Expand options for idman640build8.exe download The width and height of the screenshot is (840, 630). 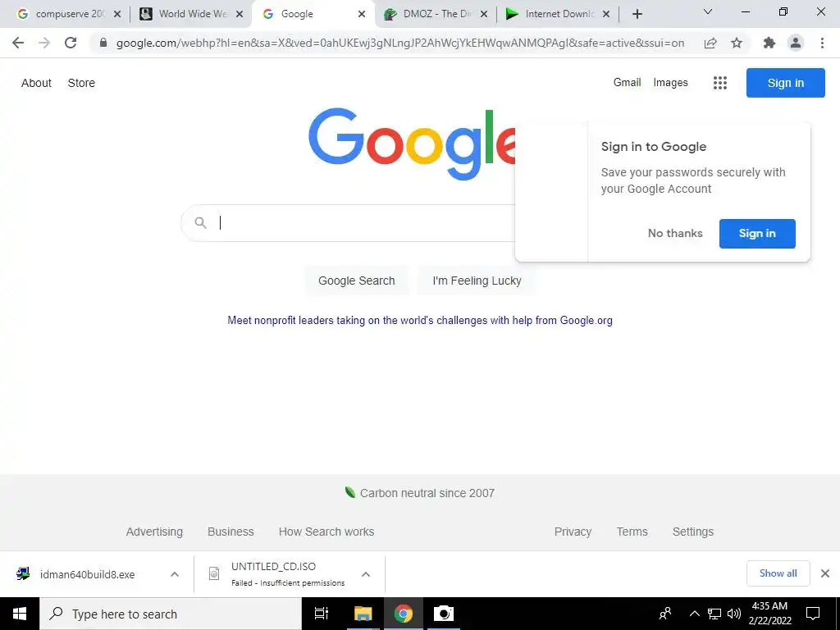[x=175, y=574]
